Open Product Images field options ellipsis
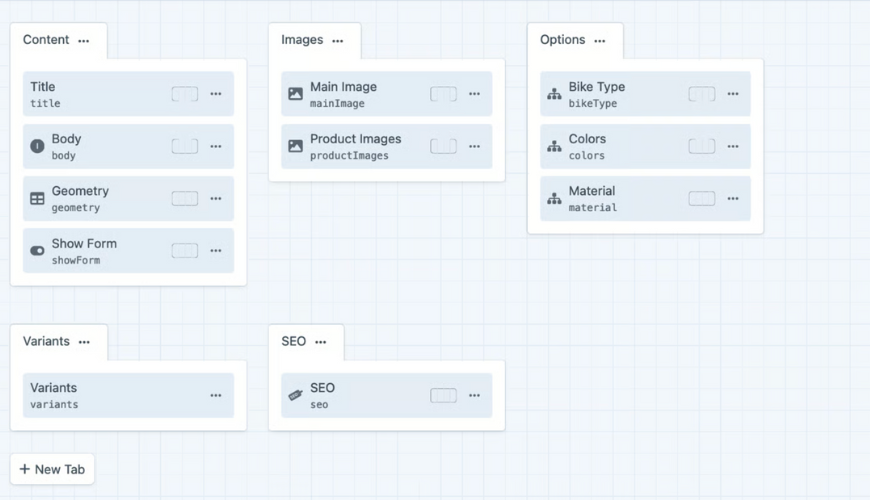Viewport: 870px width, 500px height. coord(474,147)
